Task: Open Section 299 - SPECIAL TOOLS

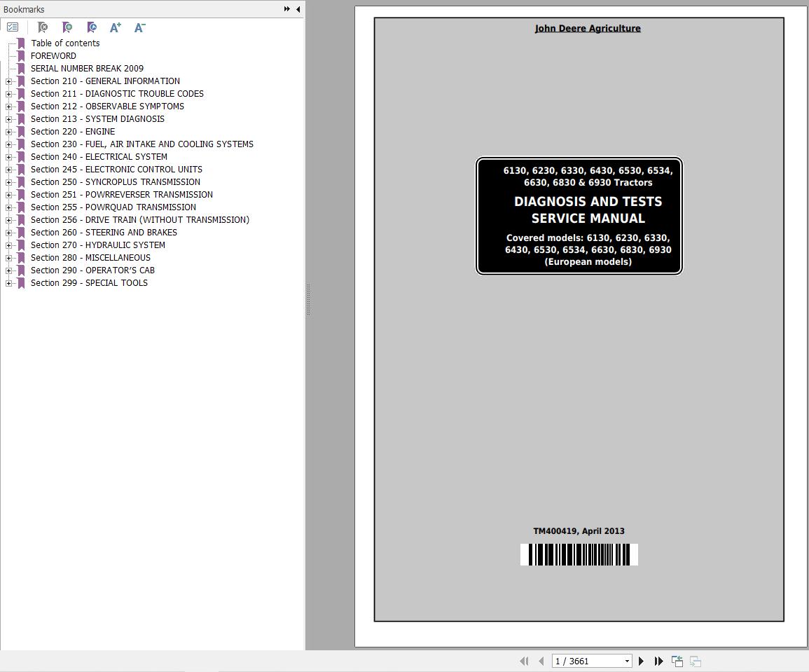Action: 89,282
